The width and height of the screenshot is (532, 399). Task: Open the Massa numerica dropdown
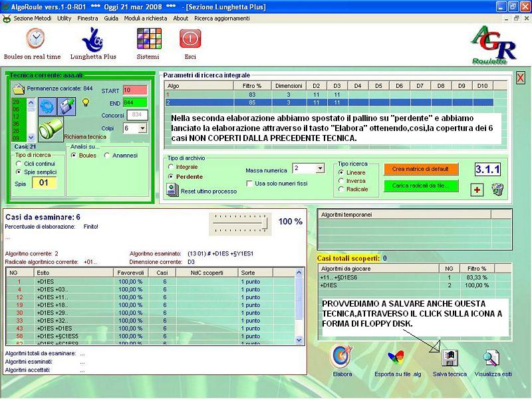(320, 168)
